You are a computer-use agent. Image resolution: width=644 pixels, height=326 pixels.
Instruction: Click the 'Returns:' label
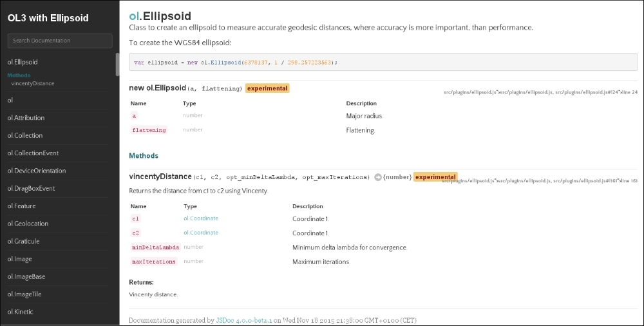[141, 283]
